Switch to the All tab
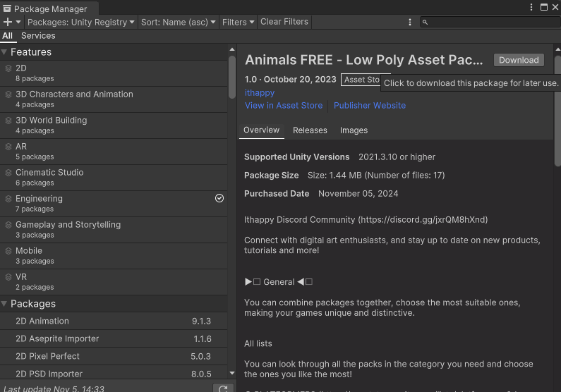This screenshot has height=392, width=561. [8, 36]
